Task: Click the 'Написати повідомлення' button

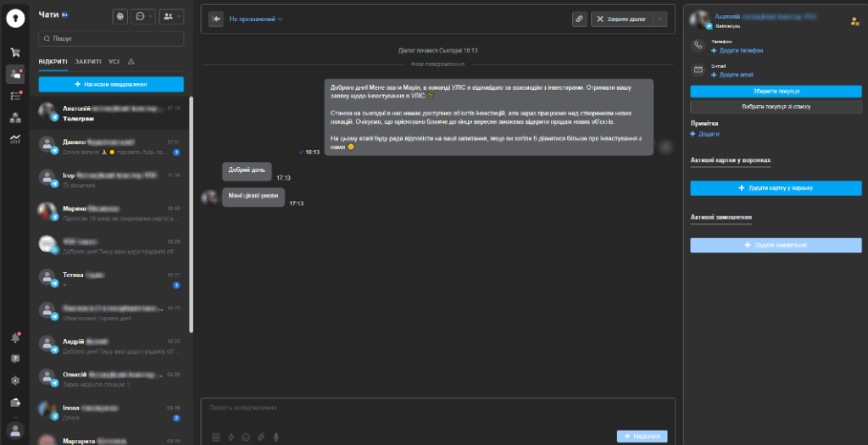Action: tap(111, 84)
